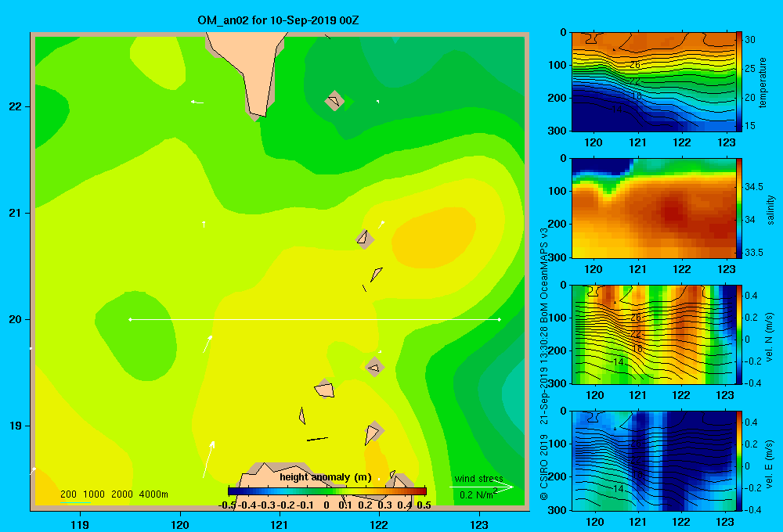Click the western endpoint of the transect line

coord(130,319)
